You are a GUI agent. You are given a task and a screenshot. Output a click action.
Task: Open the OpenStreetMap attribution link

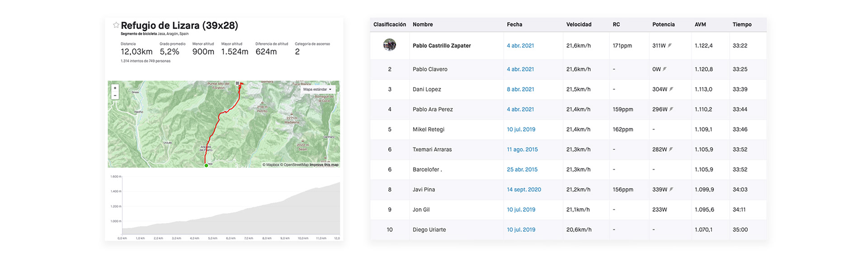point(294,165)
